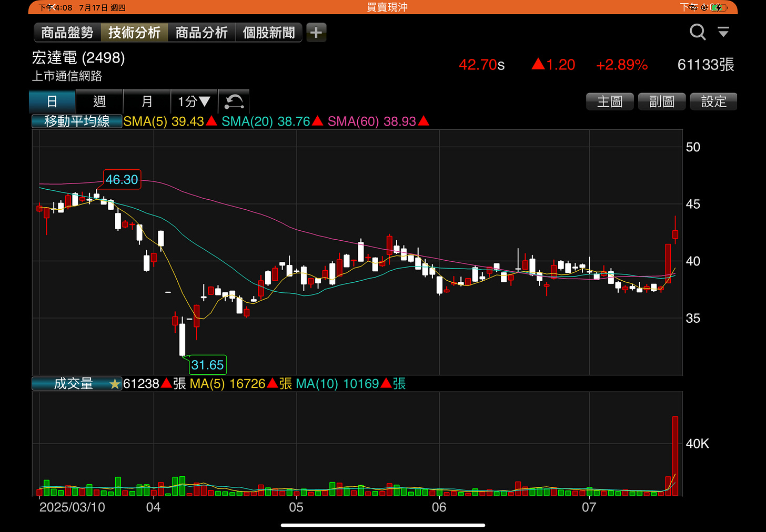
Task: Open the 商品分析 tab
Action: click(x=201, y=33)
